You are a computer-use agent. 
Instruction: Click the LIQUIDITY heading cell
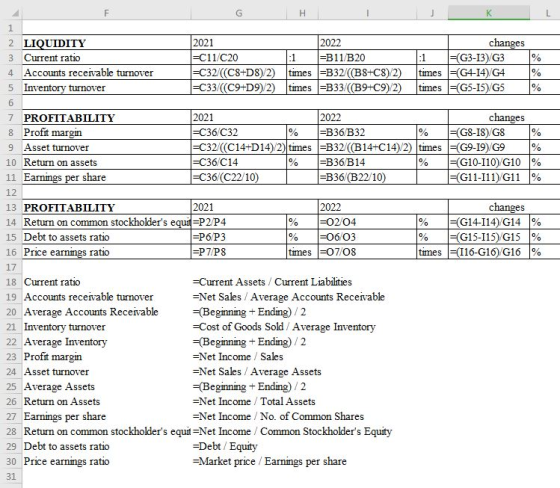click(x=106, y=43)
